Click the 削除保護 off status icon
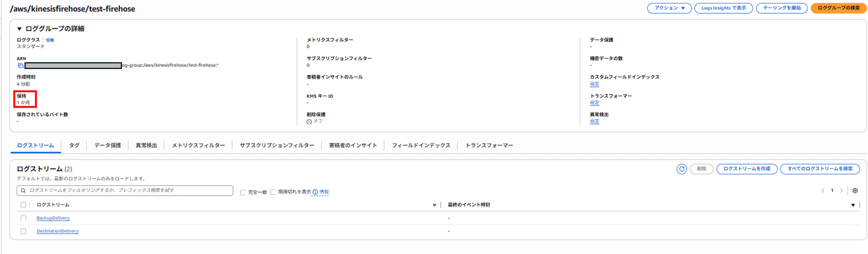Image resolution: width=868 pixels, height=254 pixels. (309, 122)
